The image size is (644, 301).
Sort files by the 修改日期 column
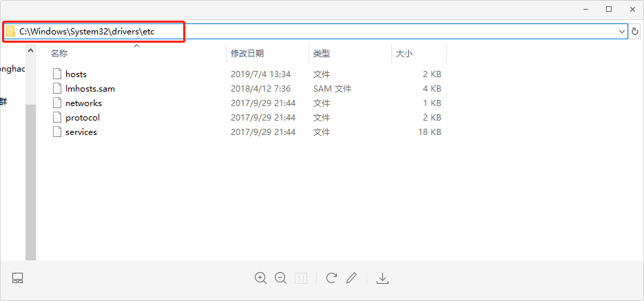(x=247, y=54)
